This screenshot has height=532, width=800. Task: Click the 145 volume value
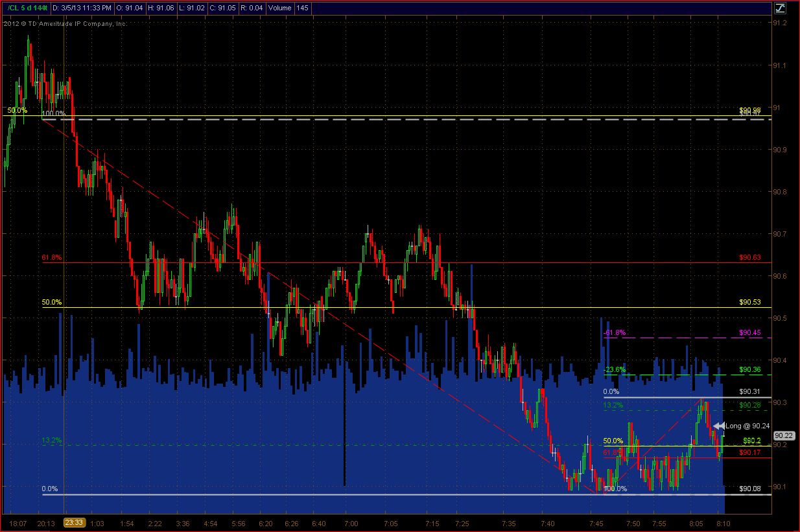pos(303,8)
